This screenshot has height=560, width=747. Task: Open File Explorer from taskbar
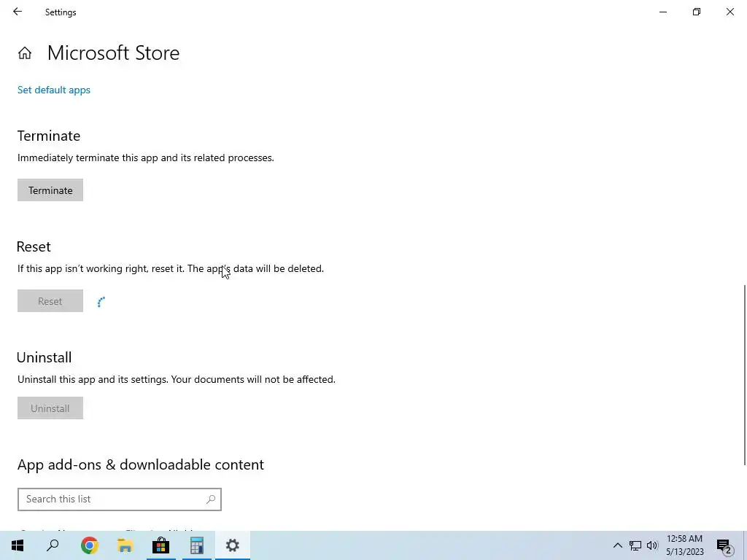[x=125, y=545]
